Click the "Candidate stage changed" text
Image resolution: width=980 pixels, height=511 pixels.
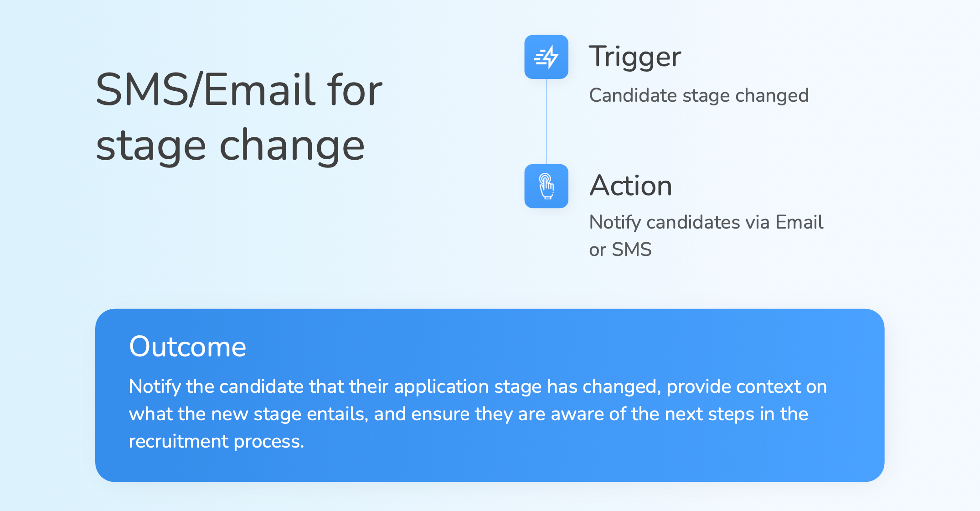coord(699,95)
